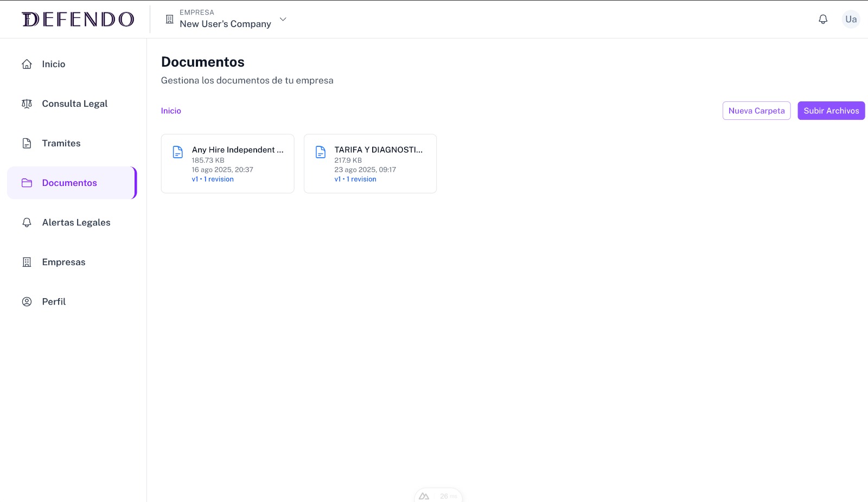Viewport: 868px width, 502px height.
Task: Click the TARIFA Y DIAGNOSTI document icon
Action: point(320,152)
